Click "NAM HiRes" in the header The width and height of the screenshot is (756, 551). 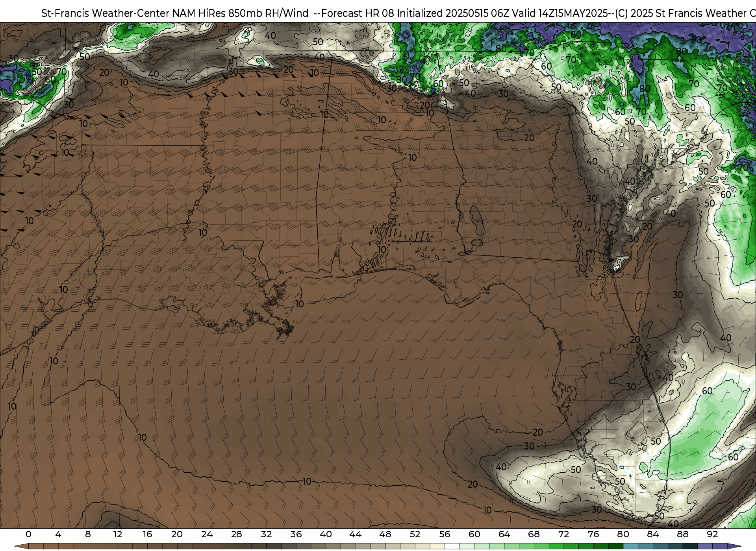[x=199, y=13]
